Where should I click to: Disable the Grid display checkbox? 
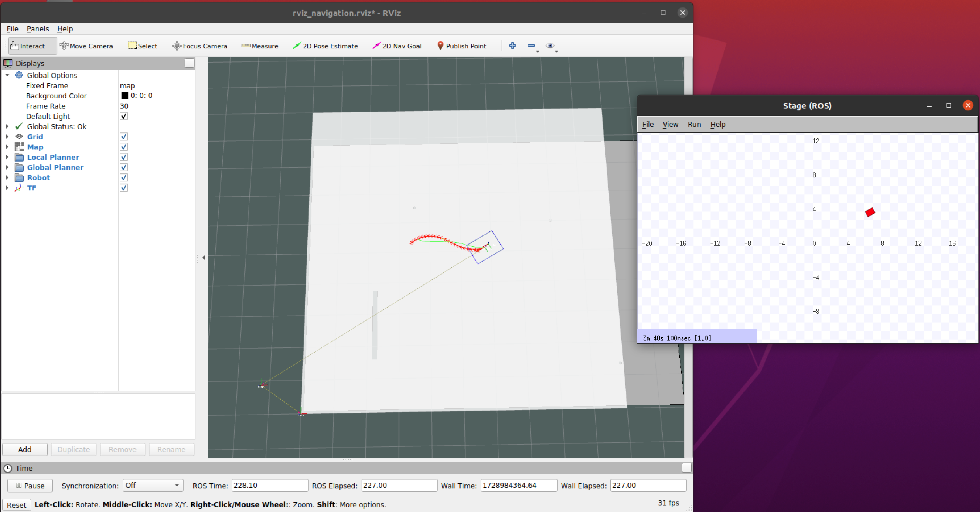[124, 136]
